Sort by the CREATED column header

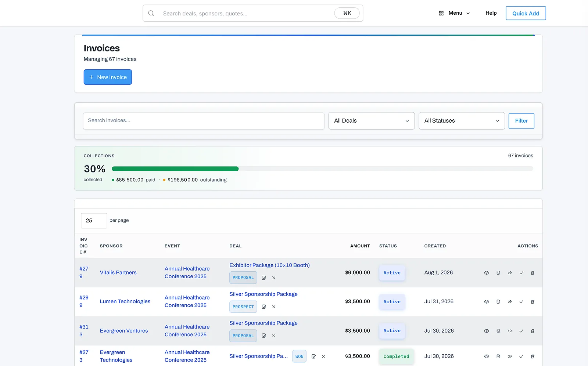pyautogui.click(x=435, y=246)
